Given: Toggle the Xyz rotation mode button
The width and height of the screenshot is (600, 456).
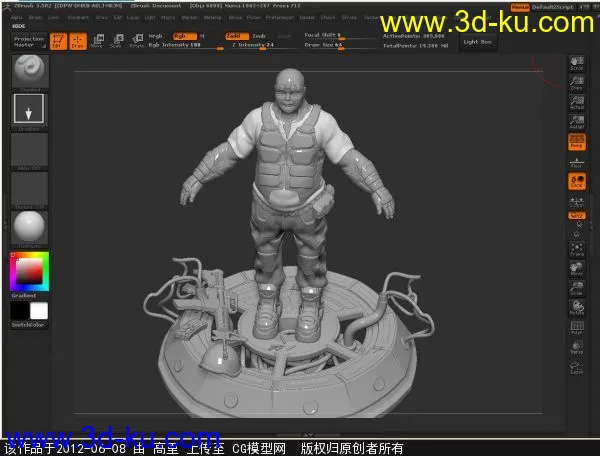Looking at the screenshot, I should (x=577, y=216).
